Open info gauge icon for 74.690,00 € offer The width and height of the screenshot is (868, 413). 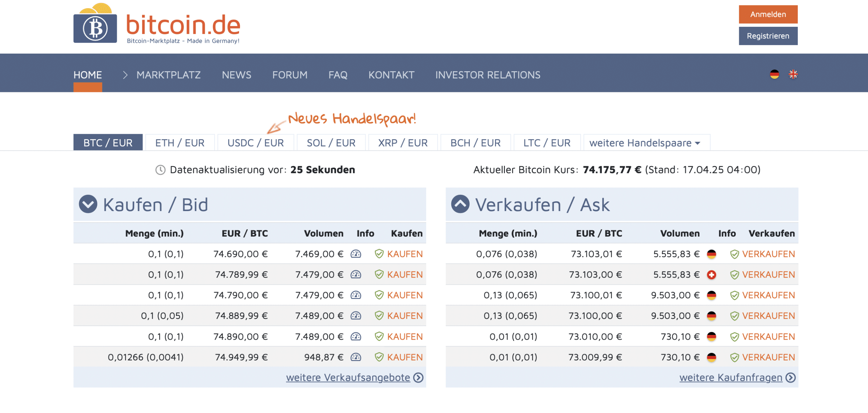coord(356,254)
